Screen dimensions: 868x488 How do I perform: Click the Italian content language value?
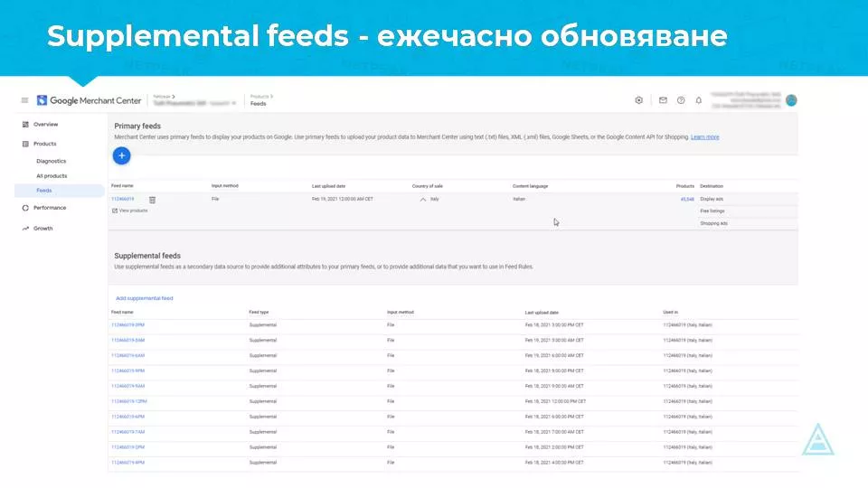point(519,199)
